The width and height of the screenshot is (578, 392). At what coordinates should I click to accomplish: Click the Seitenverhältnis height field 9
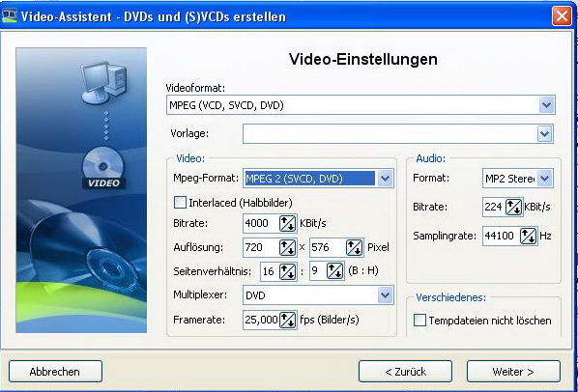[x=319, y=271]
